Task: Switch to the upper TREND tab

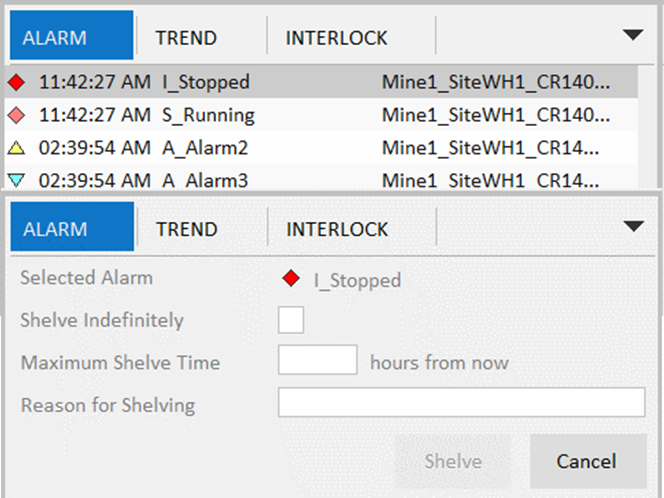Action: (x=186, y=38)
